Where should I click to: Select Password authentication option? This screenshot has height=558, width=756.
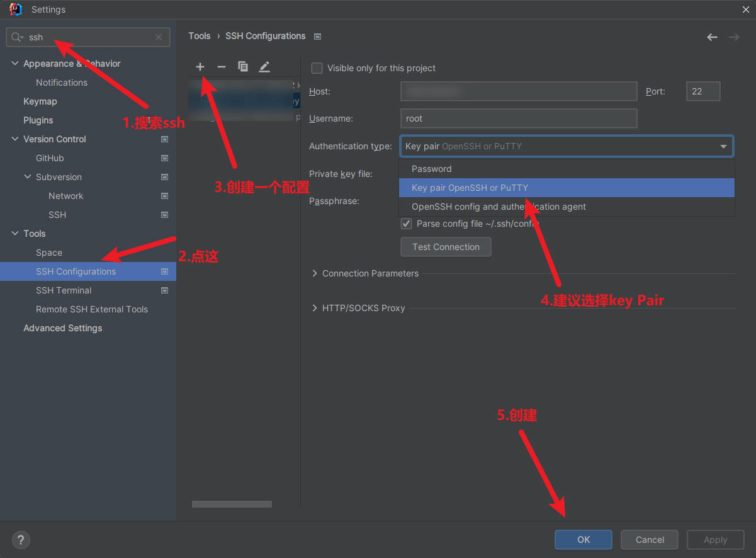pyautogui.click(x=432, y=169)
